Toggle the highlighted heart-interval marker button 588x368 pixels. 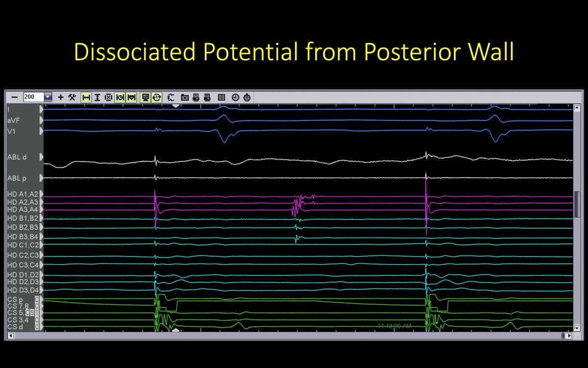(x=131, y=97)
